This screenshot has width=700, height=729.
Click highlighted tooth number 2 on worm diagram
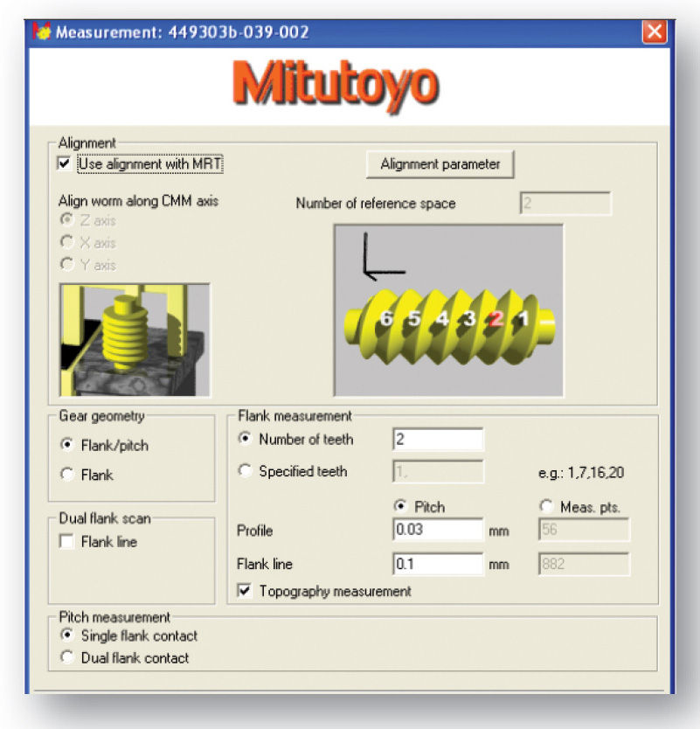[497, 319]
